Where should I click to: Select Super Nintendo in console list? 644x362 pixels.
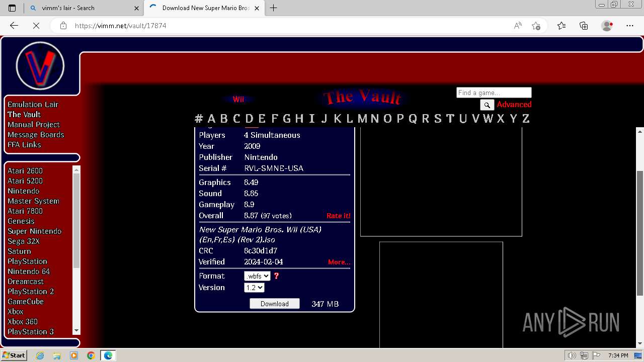(x=34, y=231)
